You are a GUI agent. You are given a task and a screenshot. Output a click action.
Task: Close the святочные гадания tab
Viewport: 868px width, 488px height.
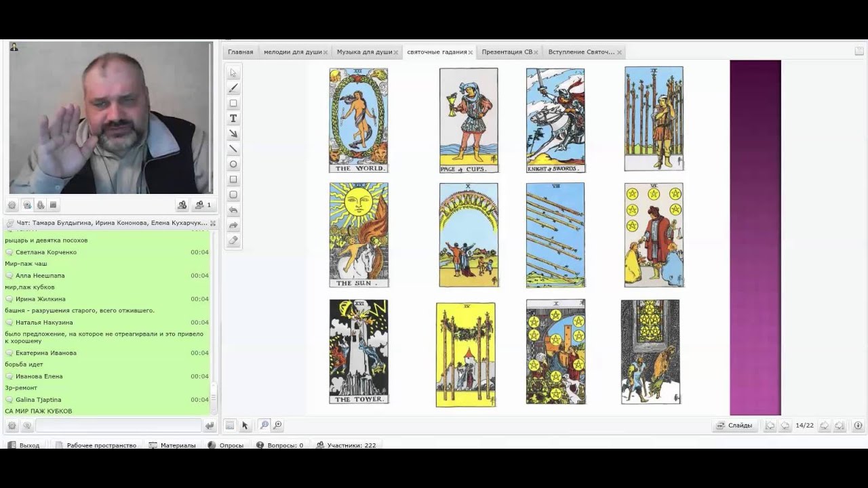point(471,52)
